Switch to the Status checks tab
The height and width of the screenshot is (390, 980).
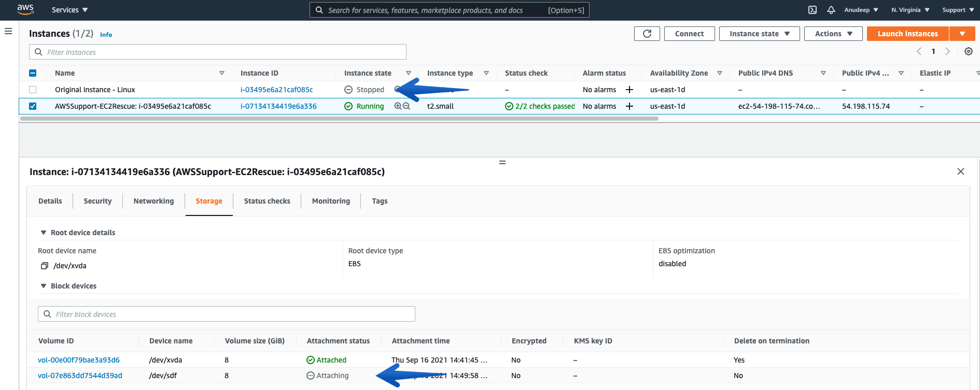pos(267,201)
